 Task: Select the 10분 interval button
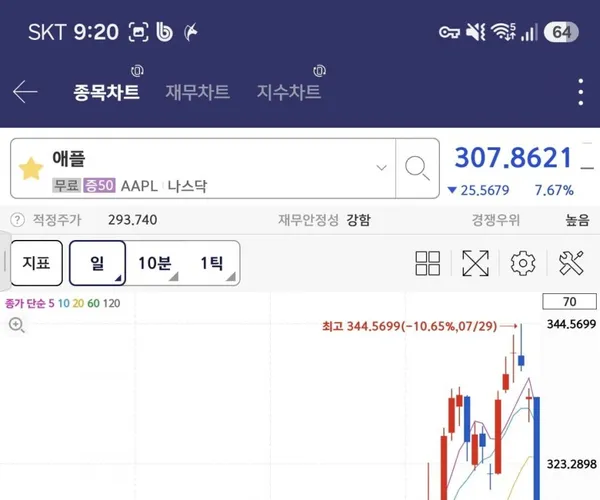click(x=155, y=263)
